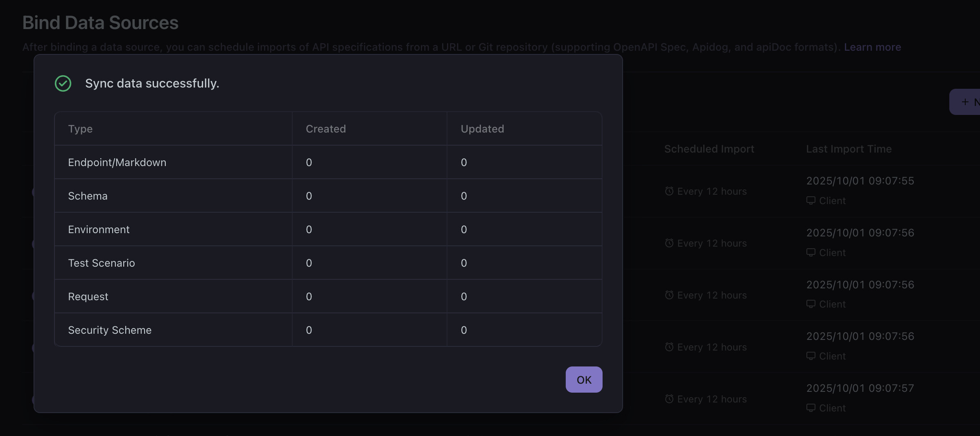Click the Created count for Schema

point(309,196)
